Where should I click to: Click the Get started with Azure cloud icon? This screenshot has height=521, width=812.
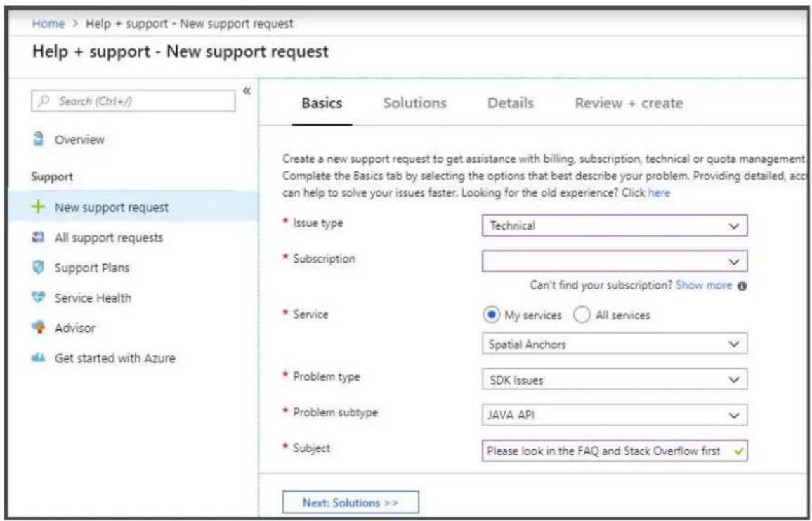pyautogui.click(x=38, y=357)
